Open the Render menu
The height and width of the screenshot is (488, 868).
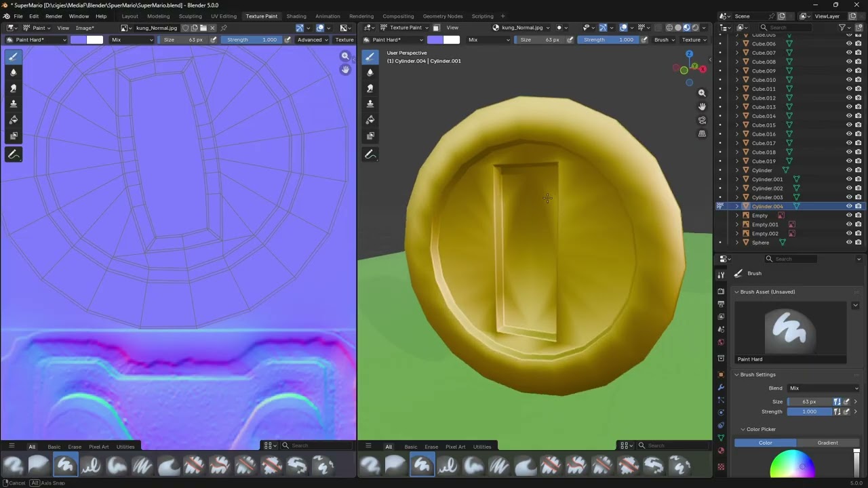(x=54, y=16)
